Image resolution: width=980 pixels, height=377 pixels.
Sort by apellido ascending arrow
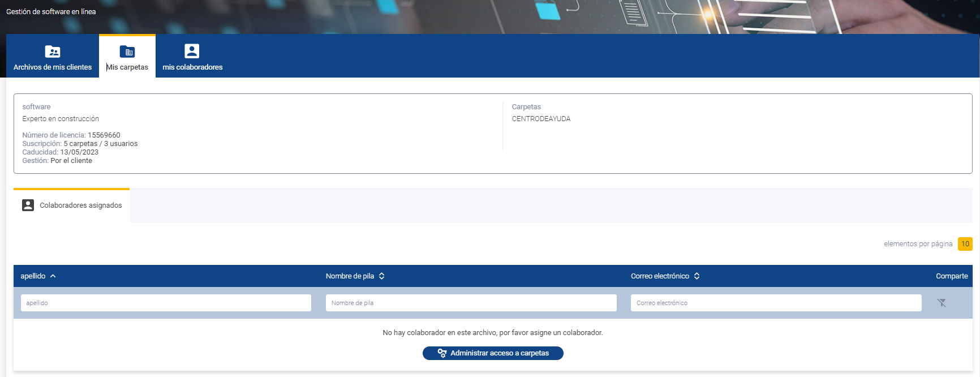tap(53, 276)
